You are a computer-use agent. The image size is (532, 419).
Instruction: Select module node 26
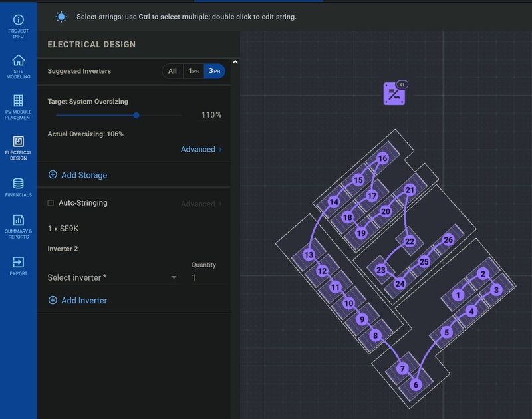click(x=448, y=239)
